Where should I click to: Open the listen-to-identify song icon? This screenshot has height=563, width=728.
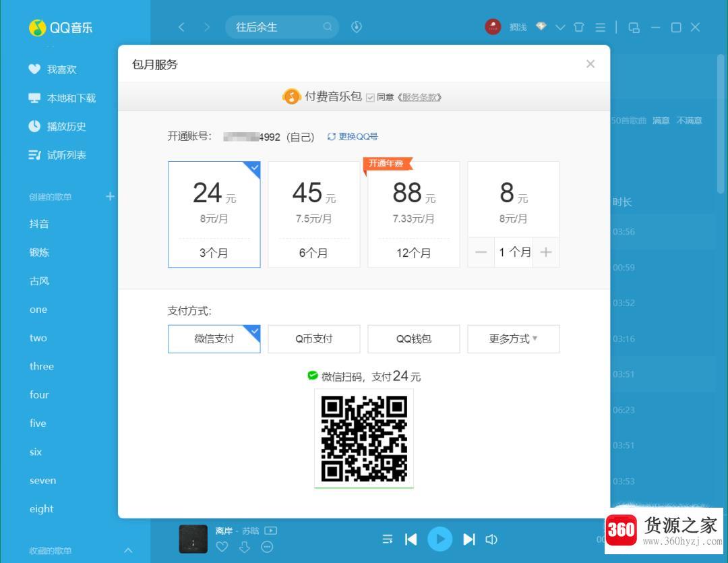coord(356,27)
